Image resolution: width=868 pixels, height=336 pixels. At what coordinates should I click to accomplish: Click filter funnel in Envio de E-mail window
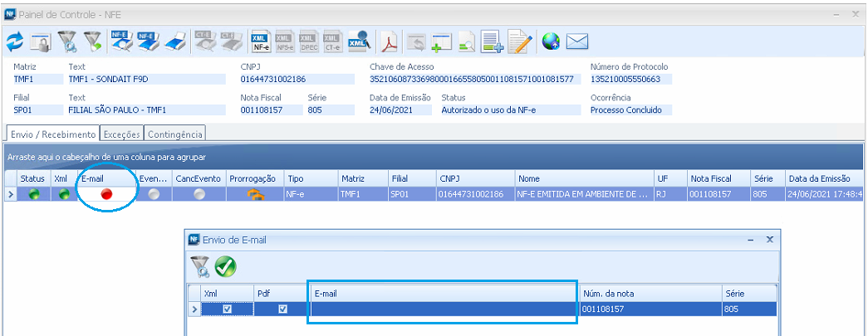point(200,267)
